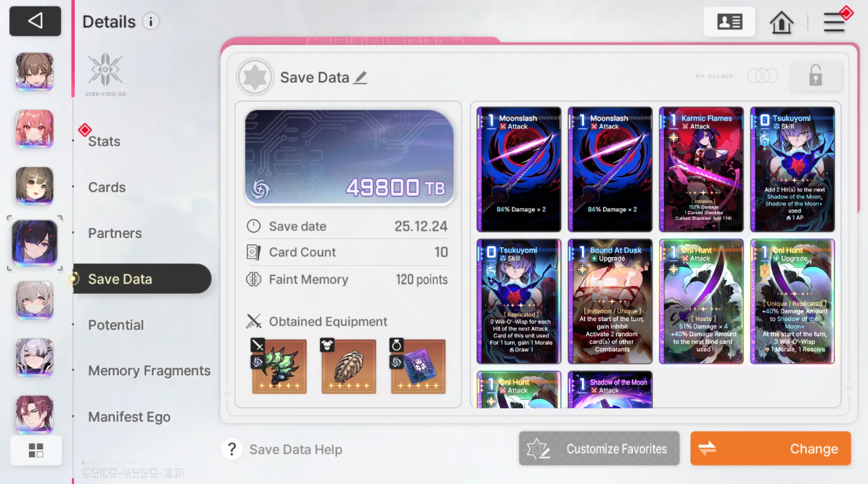Click the ID card profile icon
The height and width of the screenshot is (484, 868).
[x=729, y=22]
